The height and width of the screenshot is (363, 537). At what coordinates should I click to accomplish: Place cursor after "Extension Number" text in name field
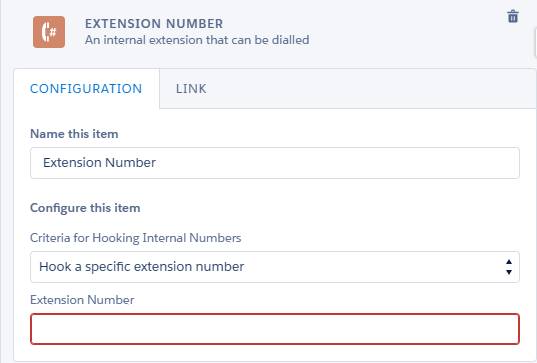click(157, 163)
